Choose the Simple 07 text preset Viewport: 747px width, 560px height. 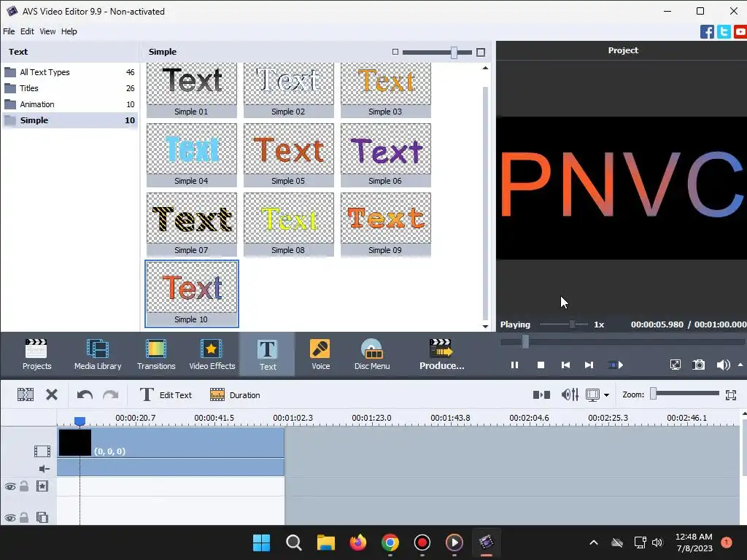pyautogui.click(x=192, y=225)
